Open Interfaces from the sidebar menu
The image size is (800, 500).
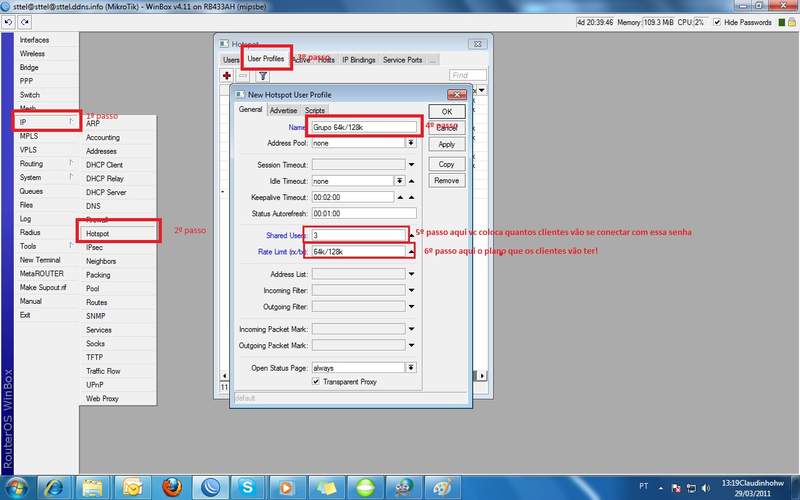[47, 40]
